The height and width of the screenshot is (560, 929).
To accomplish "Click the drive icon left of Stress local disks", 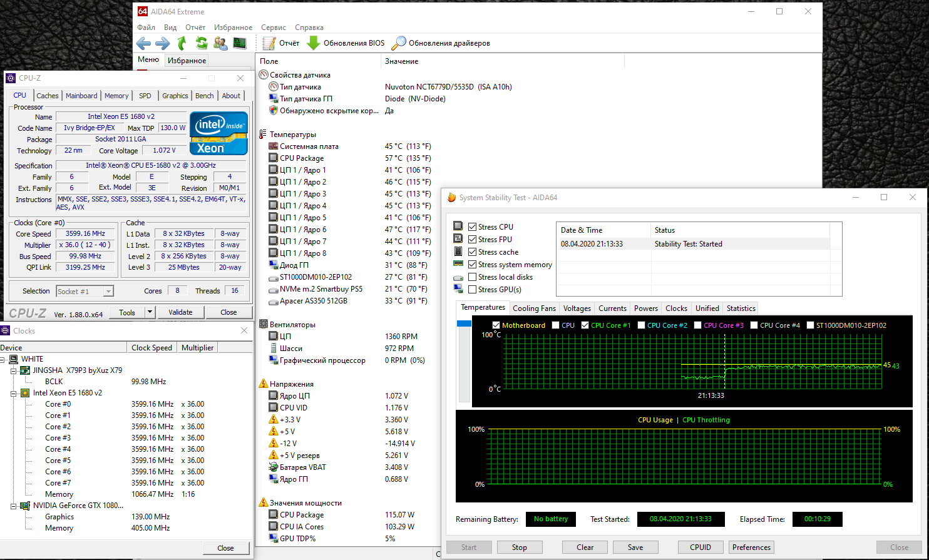I will [x=458, y=277].
